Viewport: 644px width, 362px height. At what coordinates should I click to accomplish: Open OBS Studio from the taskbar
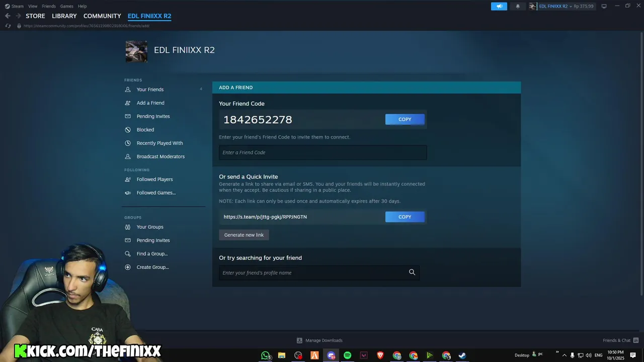pyautogui.click(x=298, y=355)
